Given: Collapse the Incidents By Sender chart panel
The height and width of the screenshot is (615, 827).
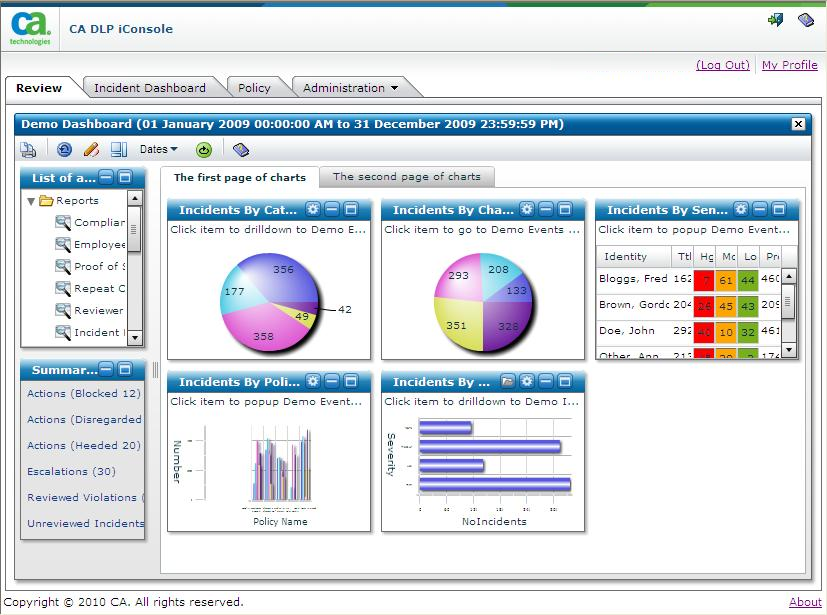Looking at the screenshot, I should tap(758, 211).
